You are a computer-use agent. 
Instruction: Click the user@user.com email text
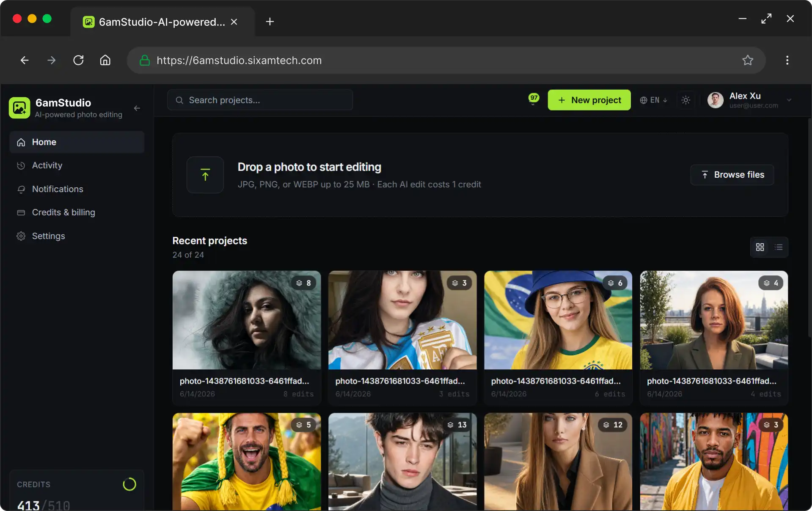[x=753, y=106]
